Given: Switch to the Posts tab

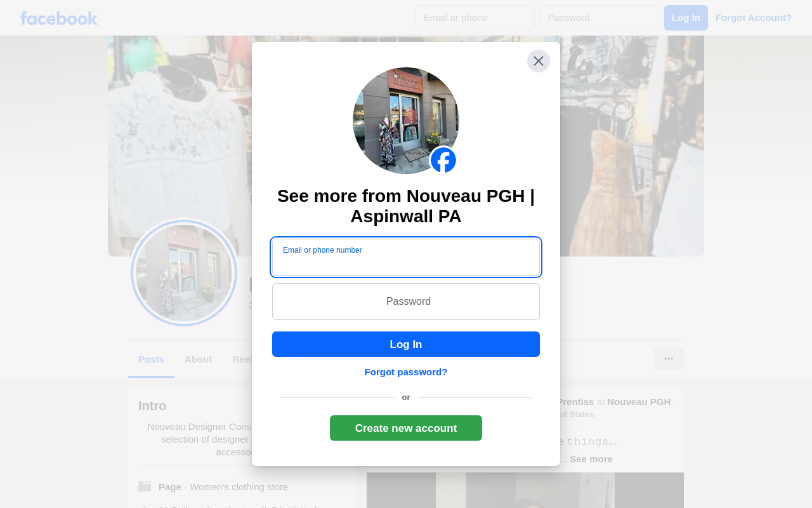Looking at the screenshot, I should click(x=151, y=359).
